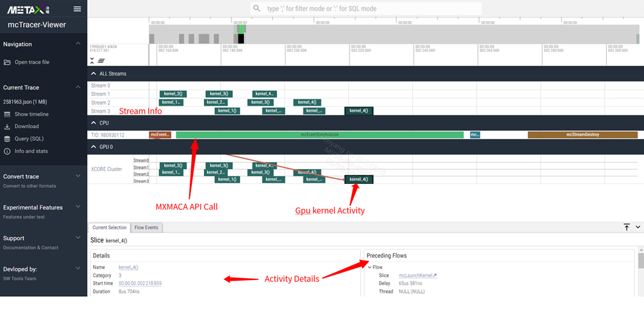Switch to the Flow Events tab

coord(146,228)
